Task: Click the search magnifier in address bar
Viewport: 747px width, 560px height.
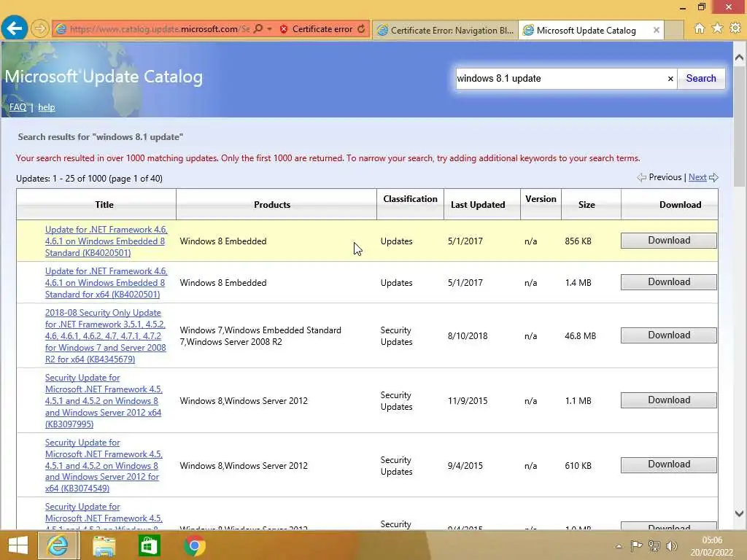Action: click(258, 29)
